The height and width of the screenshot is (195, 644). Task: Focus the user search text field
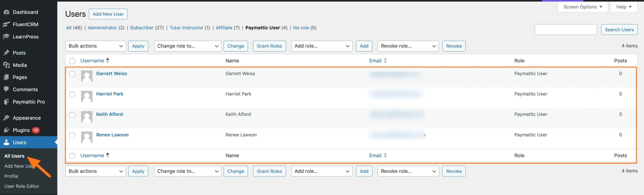[566, 30]
